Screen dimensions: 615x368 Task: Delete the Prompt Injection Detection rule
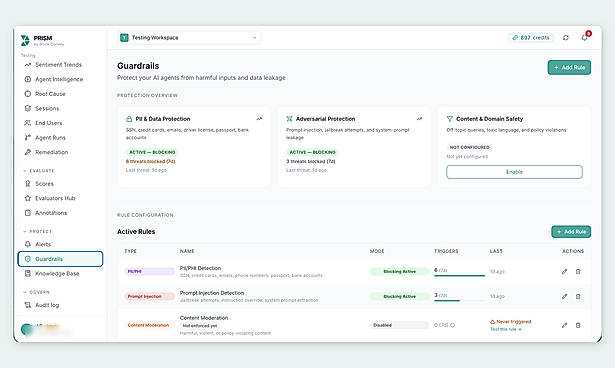tap(578, 296)
